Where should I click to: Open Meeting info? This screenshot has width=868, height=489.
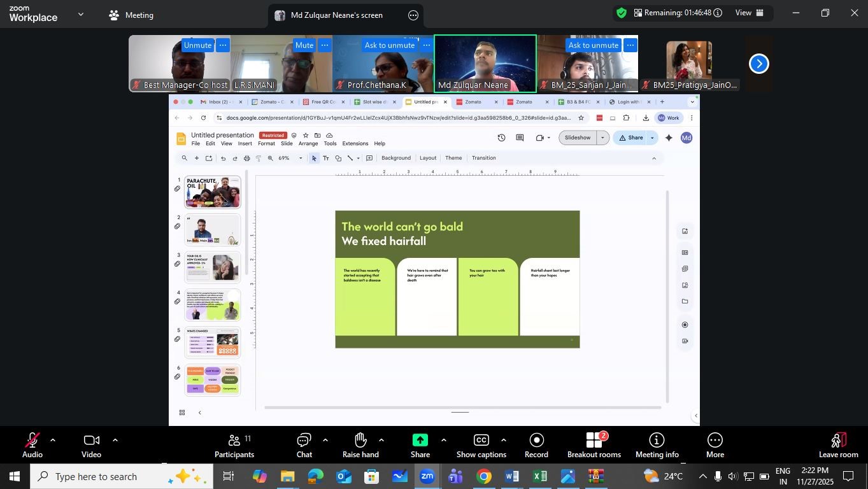pos(657,444)
